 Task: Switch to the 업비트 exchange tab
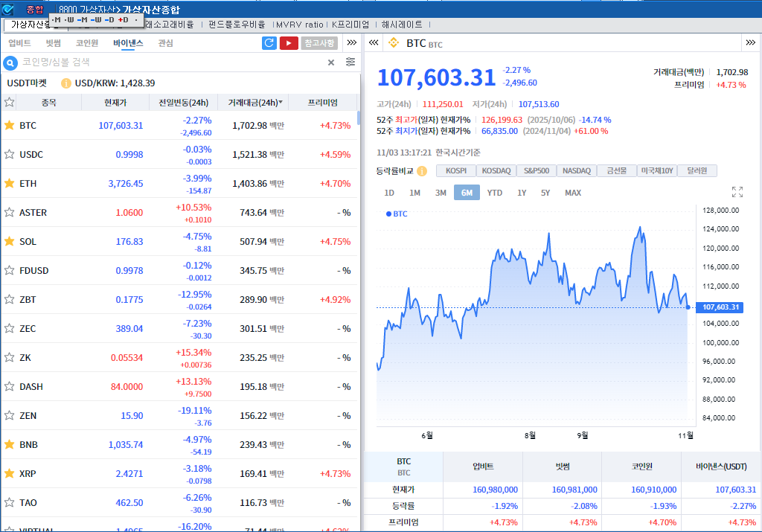(19, 43)
